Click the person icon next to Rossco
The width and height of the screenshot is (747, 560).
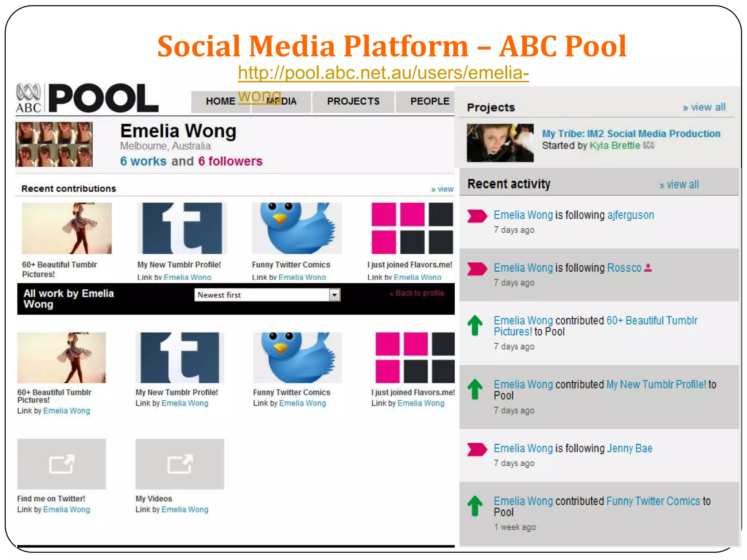(648, 268)
